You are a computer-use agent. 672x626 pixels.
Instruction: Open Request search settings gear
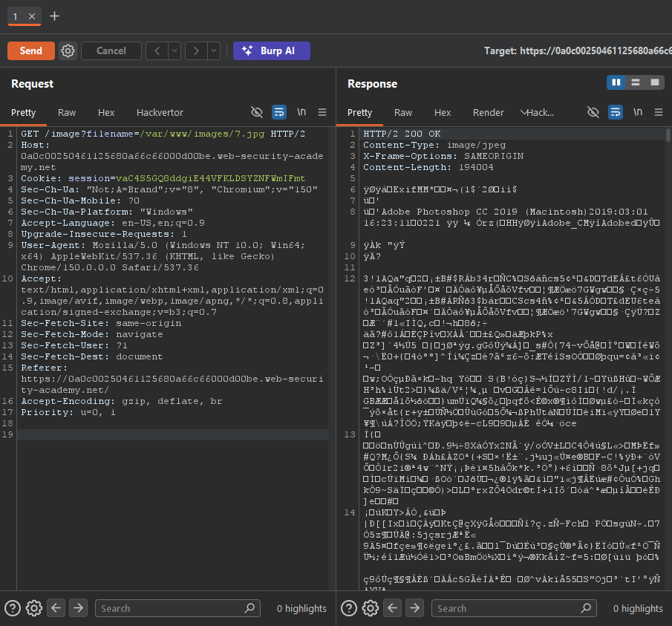pyautogui.click(x=34, y=608)
